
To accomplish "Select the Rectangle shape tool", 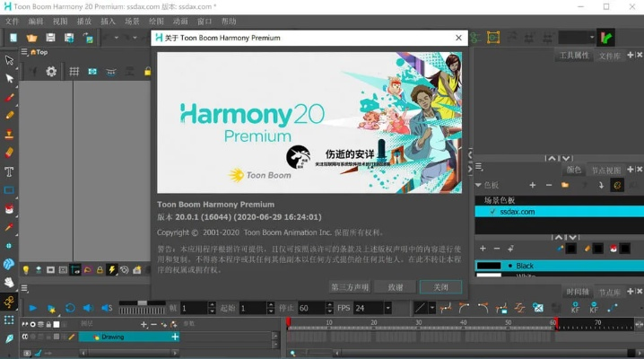I will [x=9, y=190].
